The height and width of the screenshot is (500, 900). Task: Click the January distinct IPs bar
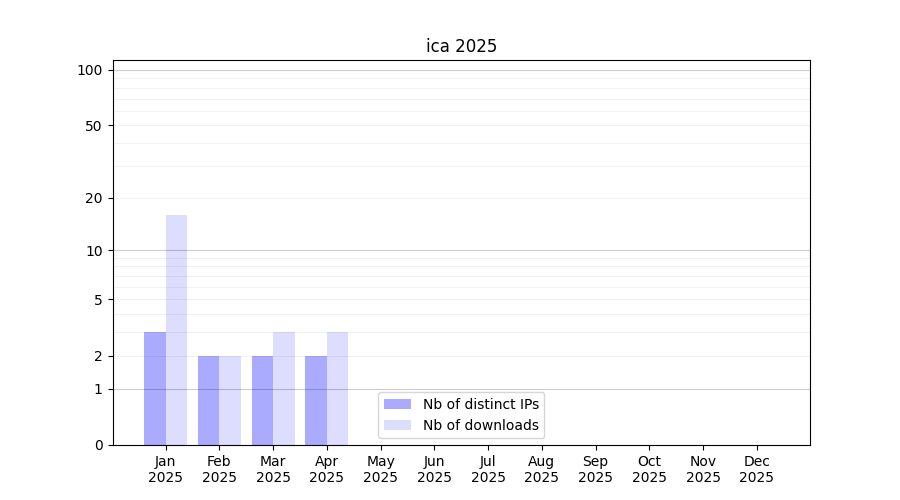tap(155, 388)
